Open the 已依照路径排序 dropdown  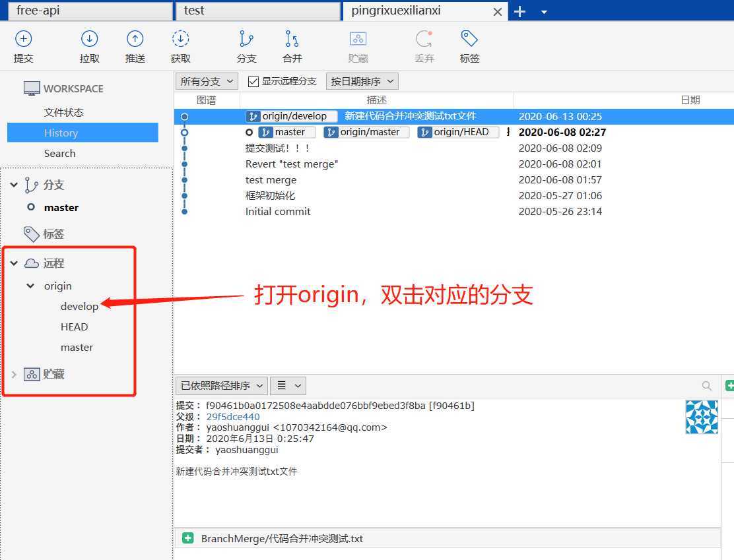pyautogui.click(x=222, y=385)
